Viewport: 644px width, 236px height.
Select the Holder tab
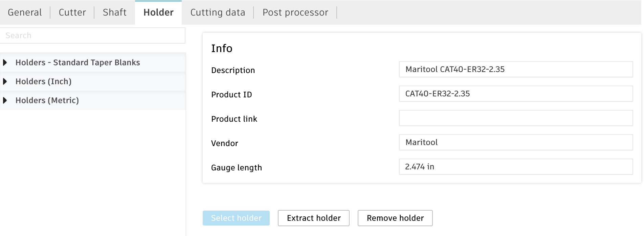click(x=158, y=13)
